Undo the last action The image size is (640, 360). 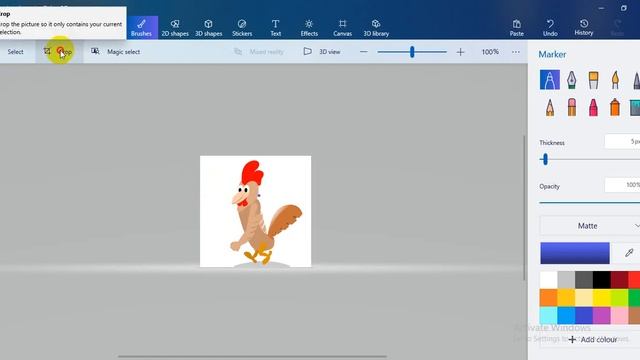pos(550,28)
